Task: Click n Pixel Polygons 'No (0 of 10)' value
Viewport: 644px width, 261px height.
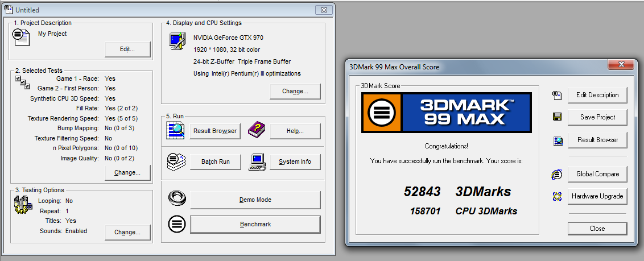Action: [x=121, y=148]
